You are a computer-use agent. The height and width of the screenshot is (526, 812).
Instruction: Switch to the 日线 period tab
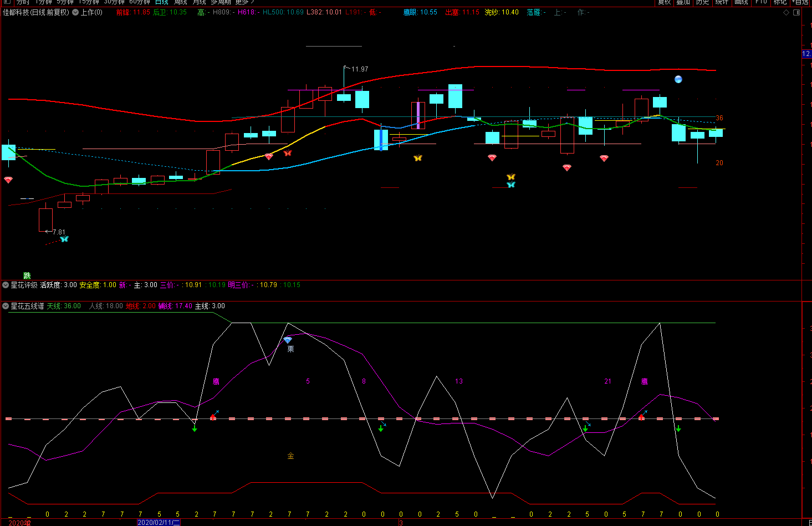161,2
